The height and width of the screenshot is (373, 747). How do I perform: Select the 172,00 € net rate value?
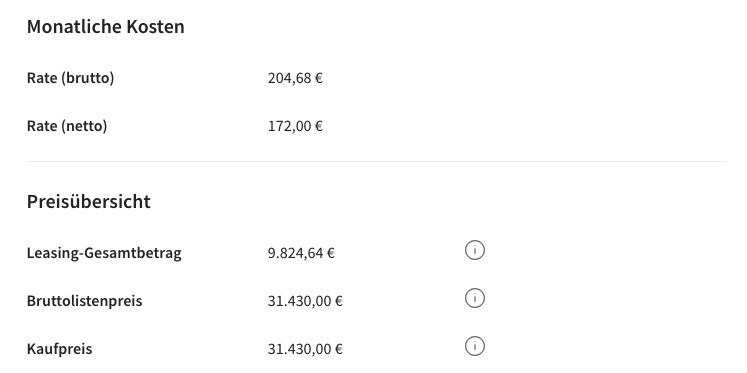click(x=295, y=126)
